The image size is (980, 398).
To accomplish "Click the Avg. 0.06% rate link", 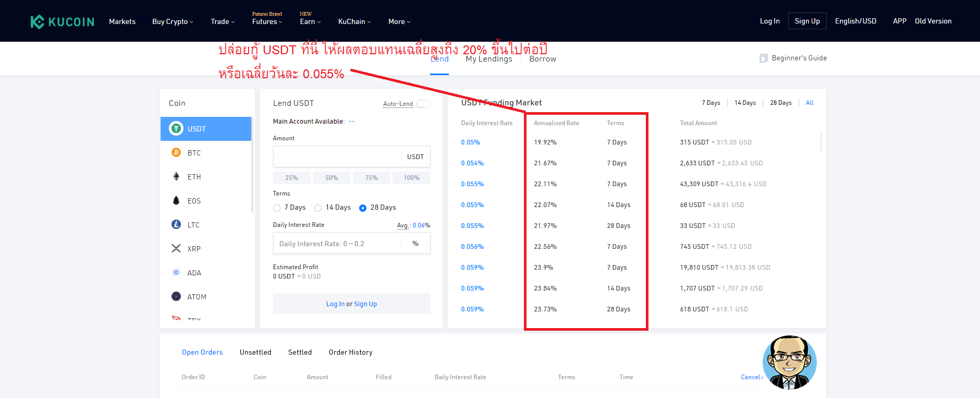I will 413,225.
